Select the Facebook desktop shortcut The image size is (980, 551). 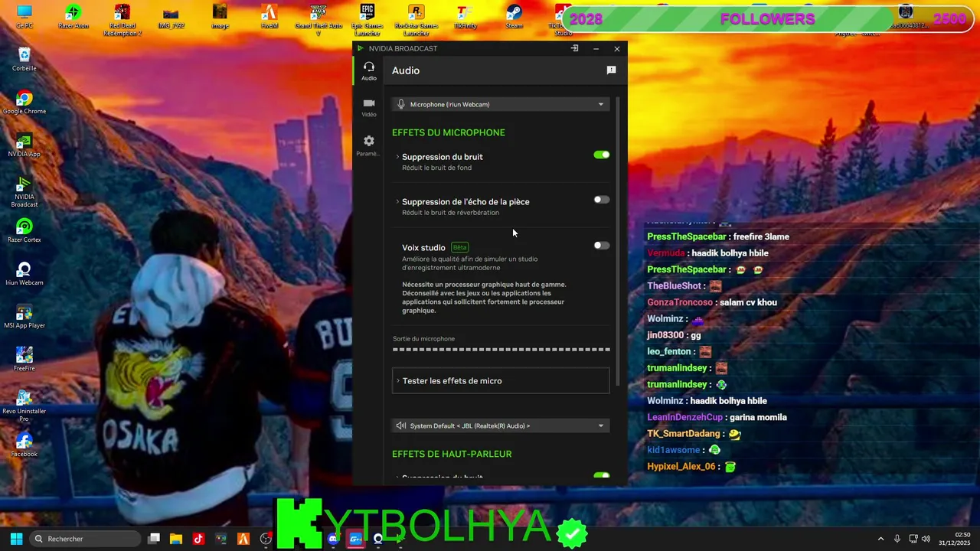24,445
